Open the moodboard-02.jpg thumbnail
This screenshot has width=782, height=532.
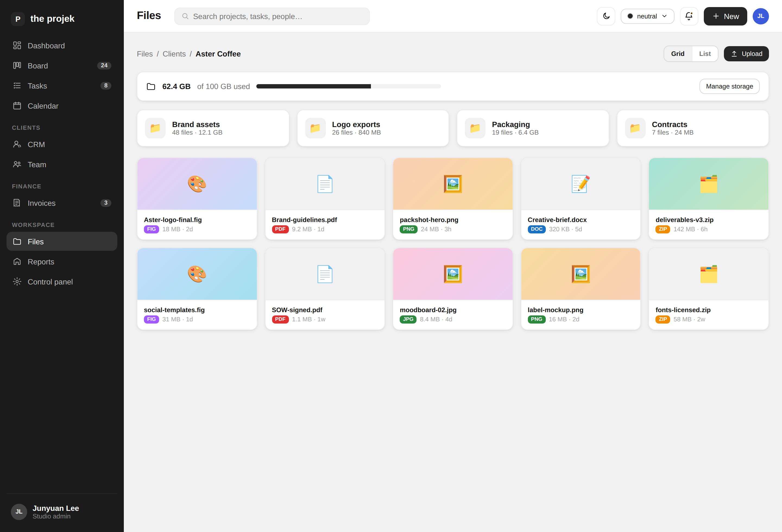tap(453, 274)
